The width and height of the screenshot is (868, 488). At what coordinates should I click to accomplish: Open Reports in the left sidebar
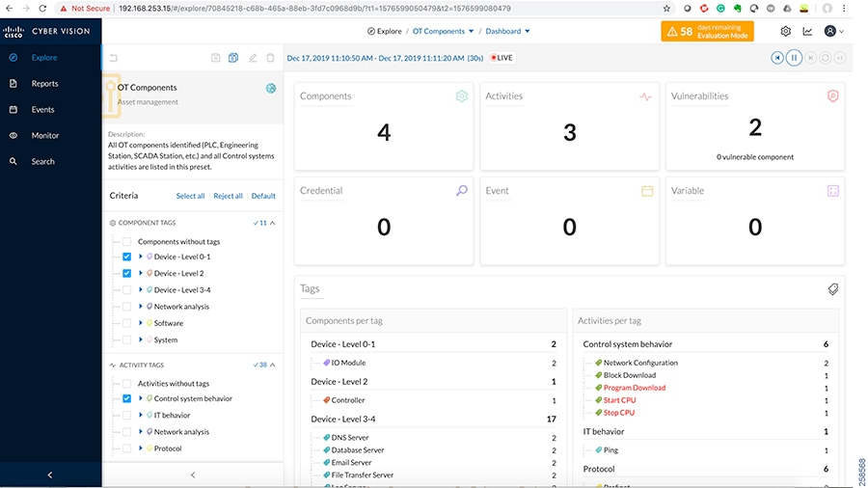click(44, 84)
